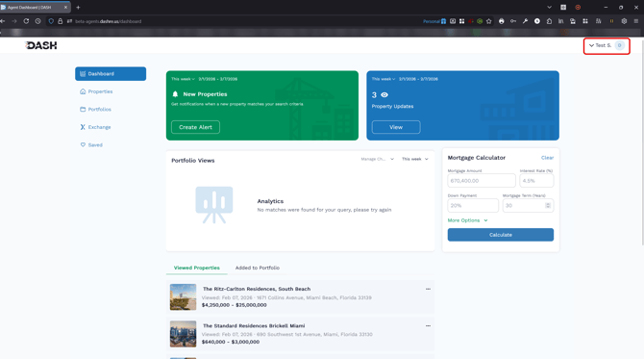Open Portfolio Views This week dropdown

click(415, 159)
